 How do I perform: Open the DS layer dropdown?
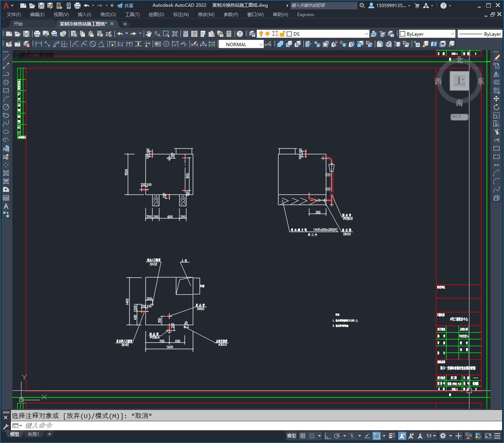click(x=366, y=34)
